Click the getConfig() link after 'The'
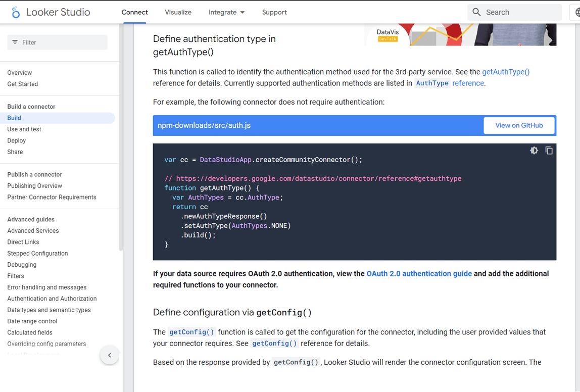Screen dimensions: 580x392 (x=191, y=332)
